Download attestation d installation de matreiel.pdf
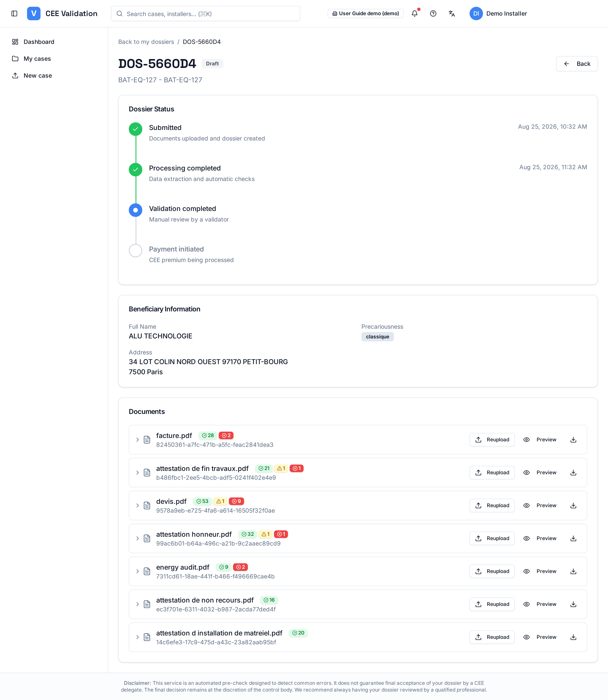This screenshot has height=700, width=608. pos(573,637)
